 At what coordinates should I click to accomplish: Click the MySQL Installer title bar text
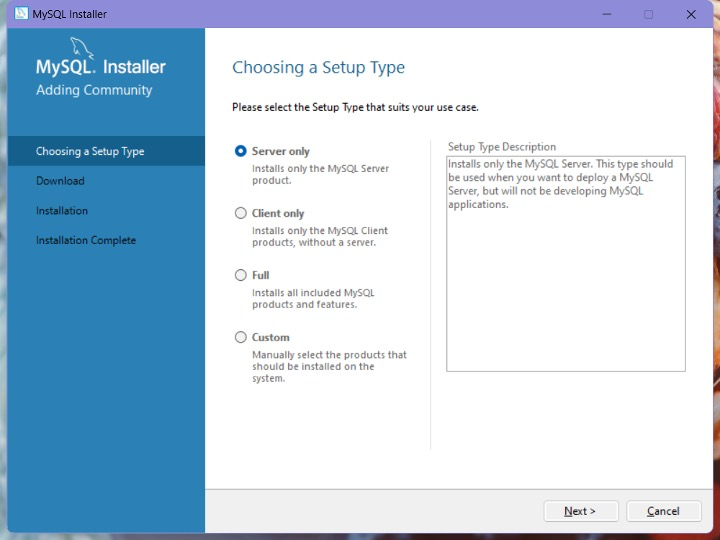[x=70, y=14]
